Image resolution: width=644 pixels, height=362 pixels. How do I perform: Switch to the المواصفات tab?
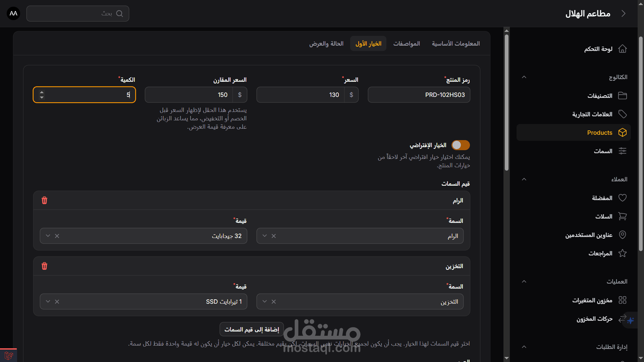(407, 44)
